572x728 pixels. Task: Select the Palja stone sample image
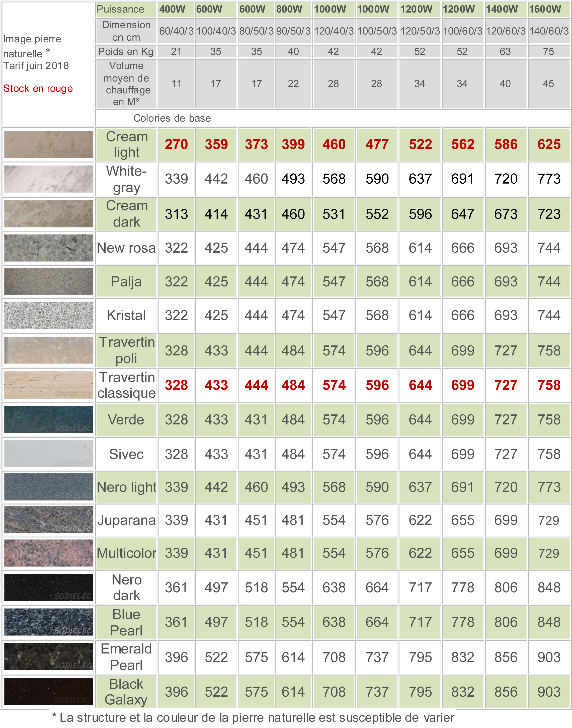(x=49, y=281)
